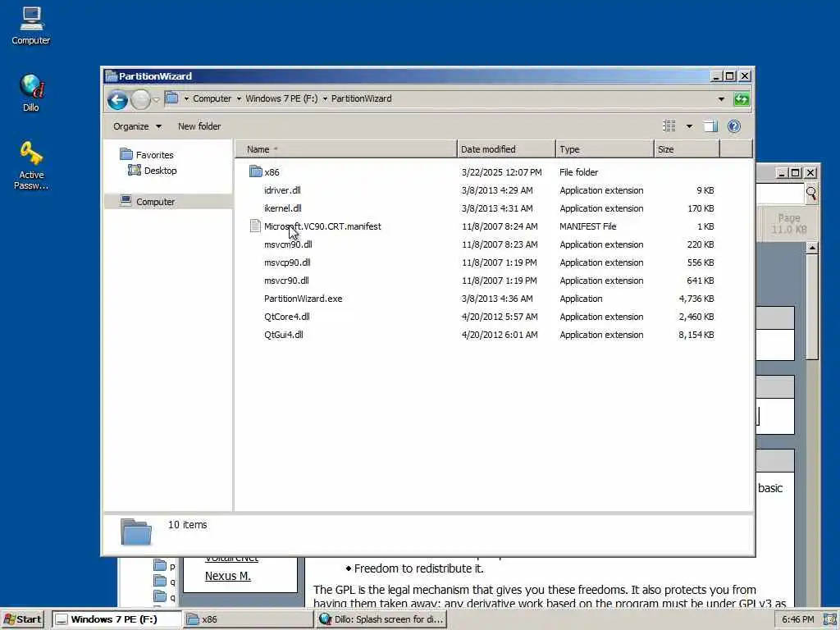This screenshot has width=840, height=630.
Task: Click the magnifier search icon in Dillo window
Action: (811, 194)
